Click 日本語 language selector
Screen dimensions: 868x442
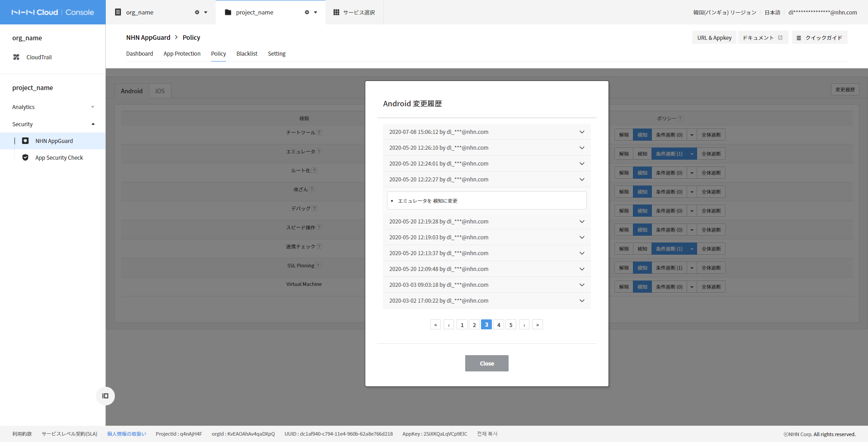(772, 12)
